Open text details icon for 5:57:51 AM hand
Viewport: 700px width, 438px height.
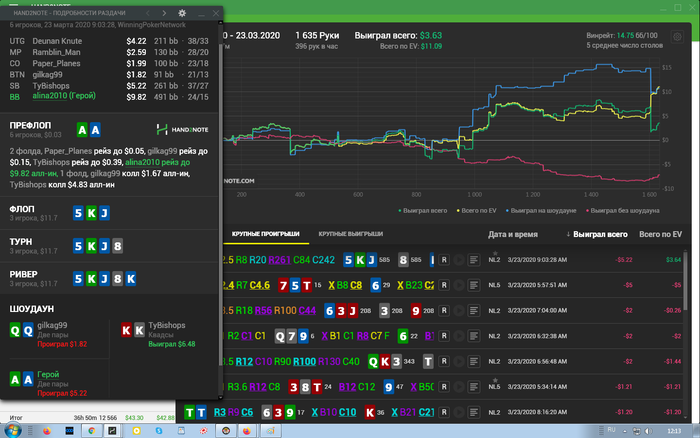(x=474, y=285)
